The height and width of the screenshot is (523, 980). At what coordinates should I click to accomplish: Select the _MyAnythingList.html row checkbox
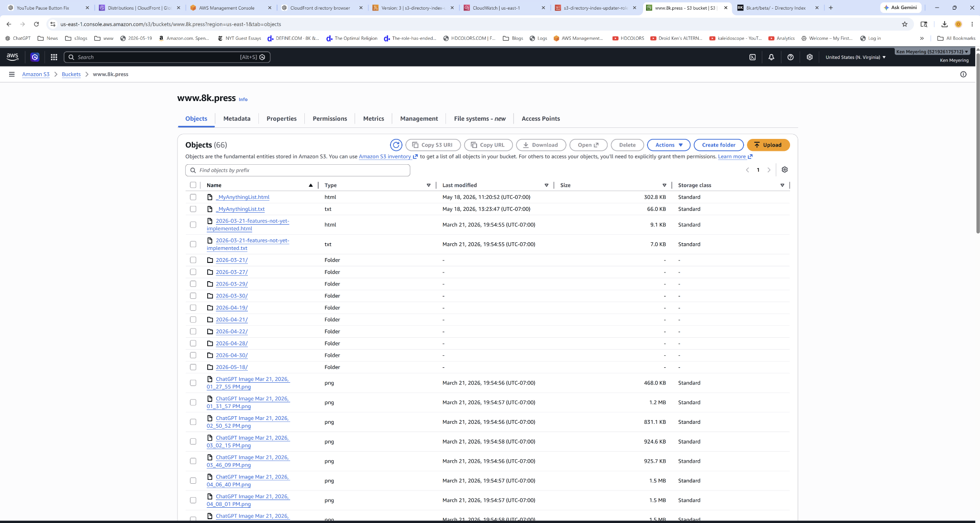193,197
